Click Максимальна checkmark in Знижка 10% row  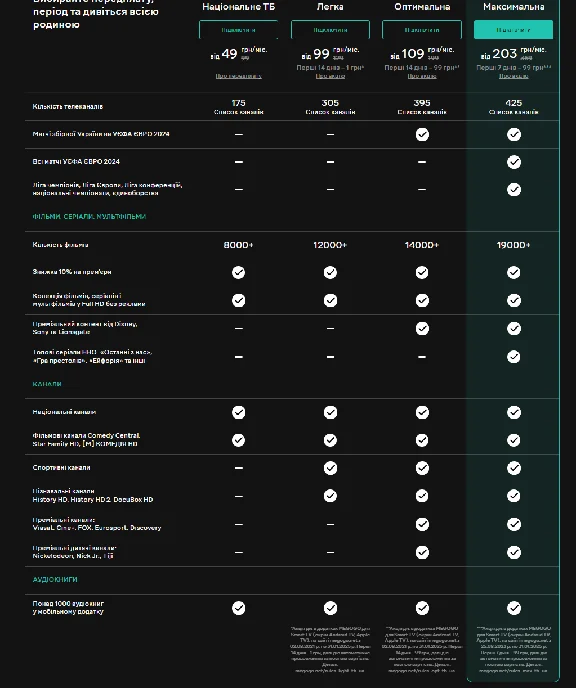tap(514, 272)
